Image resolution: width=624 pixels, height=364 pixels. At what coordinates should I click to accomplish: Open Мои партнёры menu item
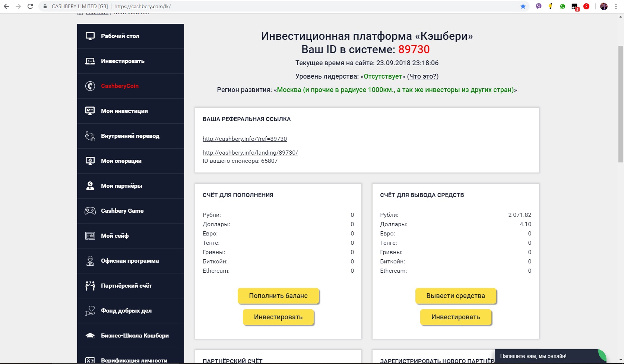click(130, 186)
